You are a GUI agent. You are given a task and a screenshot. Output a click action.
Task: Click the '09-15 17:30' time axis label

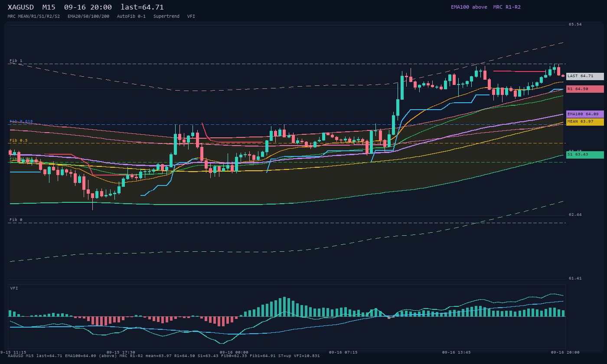(x=121, y=352)
